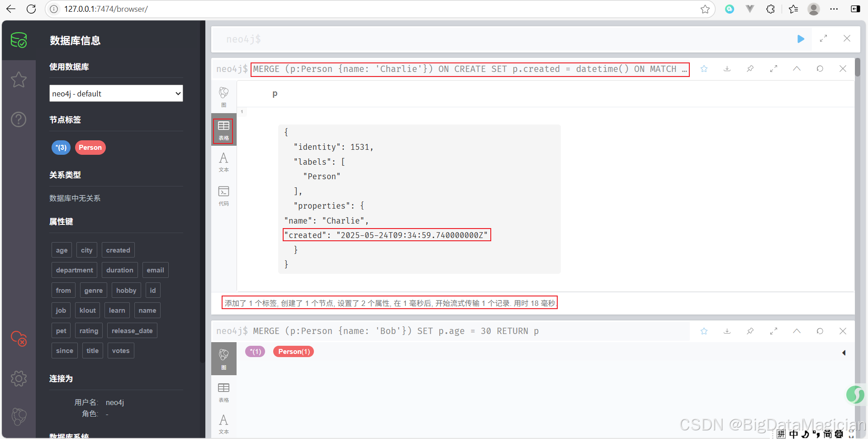
Task: Open browser favorites list icon
Action: pyautogui.click(x=793, y=9)
